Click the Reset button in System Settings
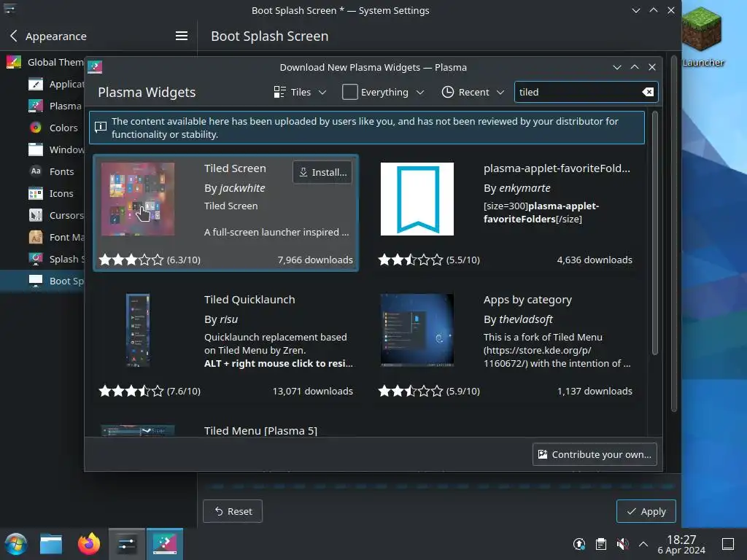This screenshot has height=560, width=747. tap(233, 511)
